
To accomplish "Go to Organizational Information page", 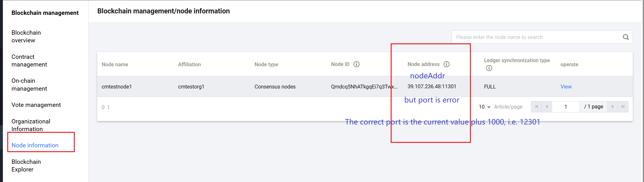I will click(x=31, y=125).
